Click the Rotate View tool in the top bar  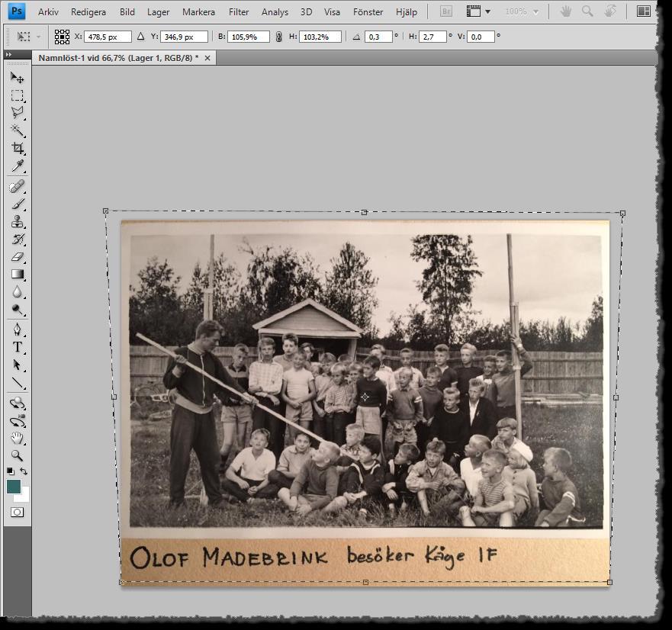(610, 11)
